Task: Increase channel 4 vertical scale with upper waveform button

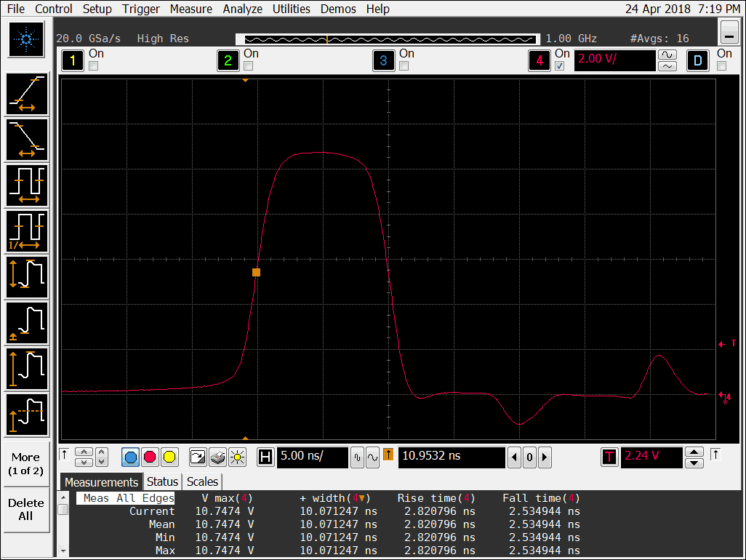Action: click(667, 55)
